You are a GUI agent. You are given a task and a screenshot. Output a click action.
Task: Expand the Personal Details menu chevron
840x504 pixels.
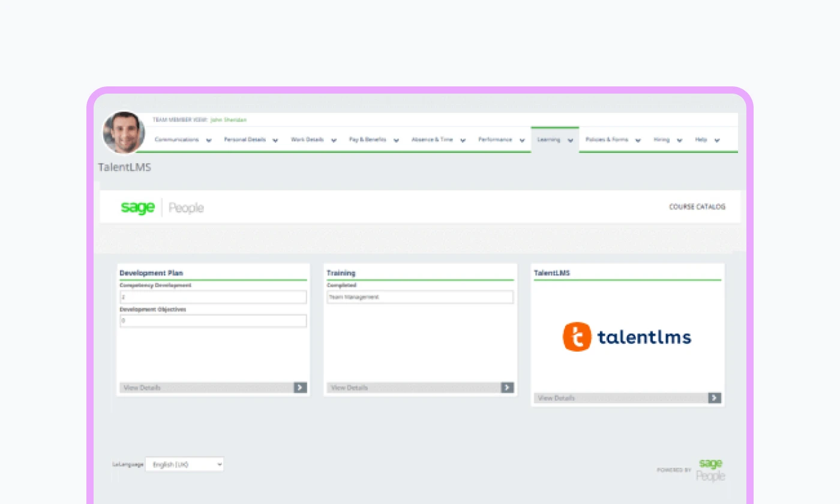click(275, 140)
